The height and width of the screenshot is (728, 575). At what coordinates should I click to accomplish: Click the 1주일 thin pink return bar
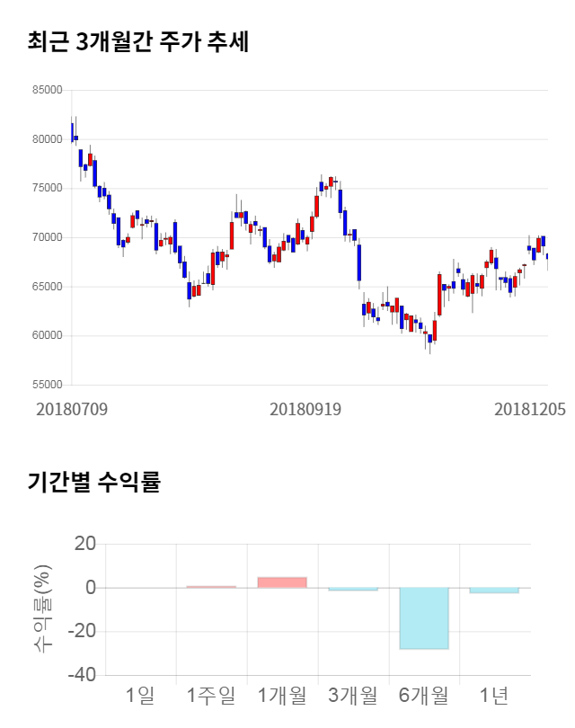point(211,587)
